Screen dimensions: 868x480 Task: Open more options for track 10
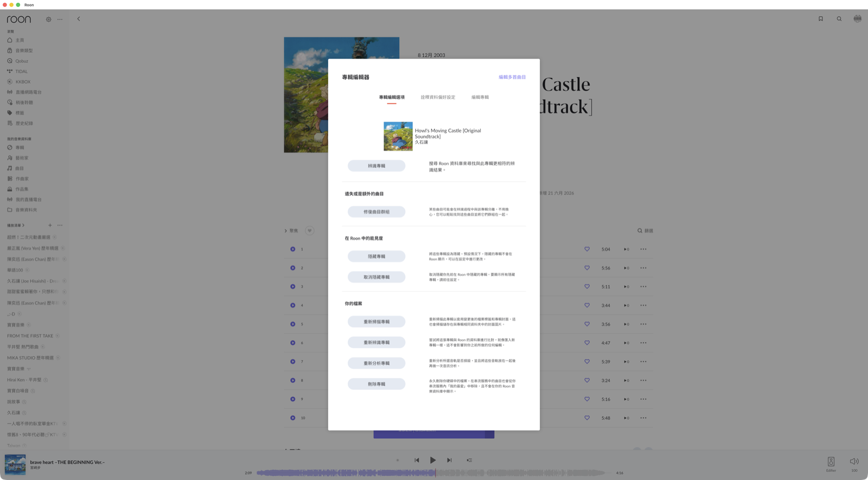click(643, 418)
